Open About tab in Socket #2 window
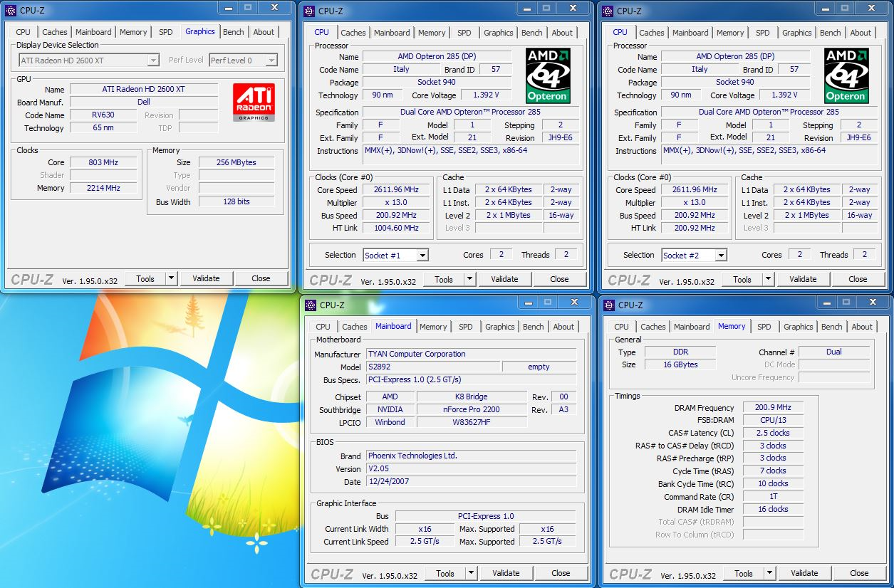Viewport: 894px width, 588px height. point(861,33)
